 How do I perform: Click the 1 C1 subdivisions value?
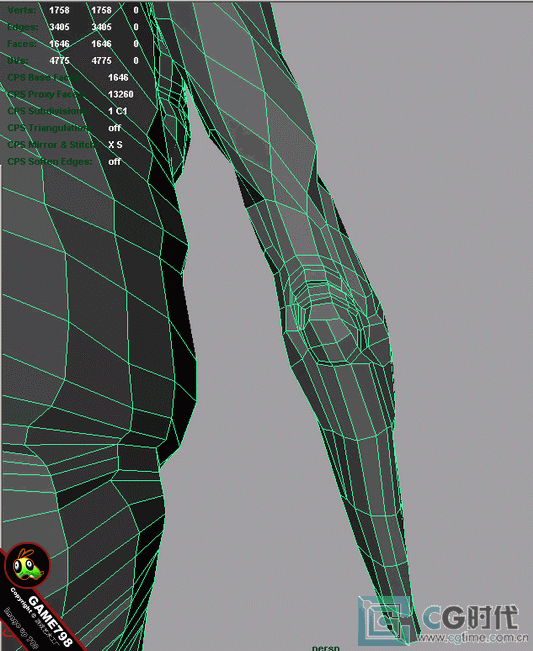click(x=117, y=111)
